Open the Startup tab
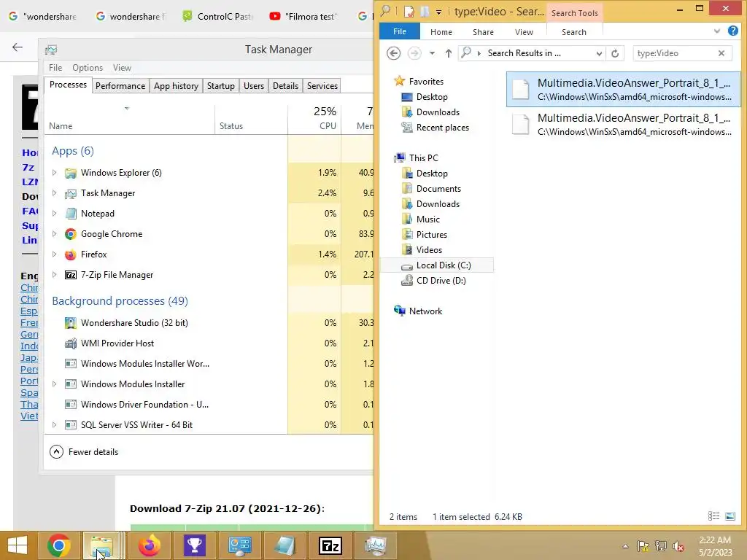This screenshot has height=560, width=747. [x=220, y=86]
